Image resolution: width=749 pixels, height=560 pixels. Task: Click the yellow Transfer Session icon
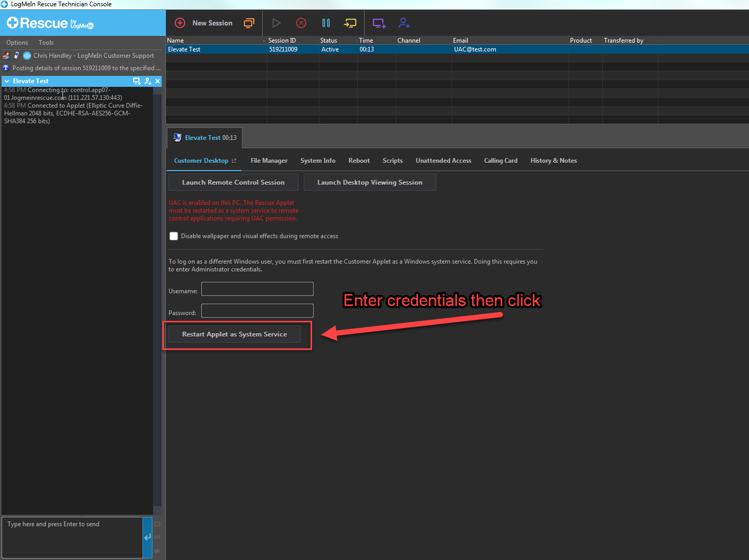[350, 23]
